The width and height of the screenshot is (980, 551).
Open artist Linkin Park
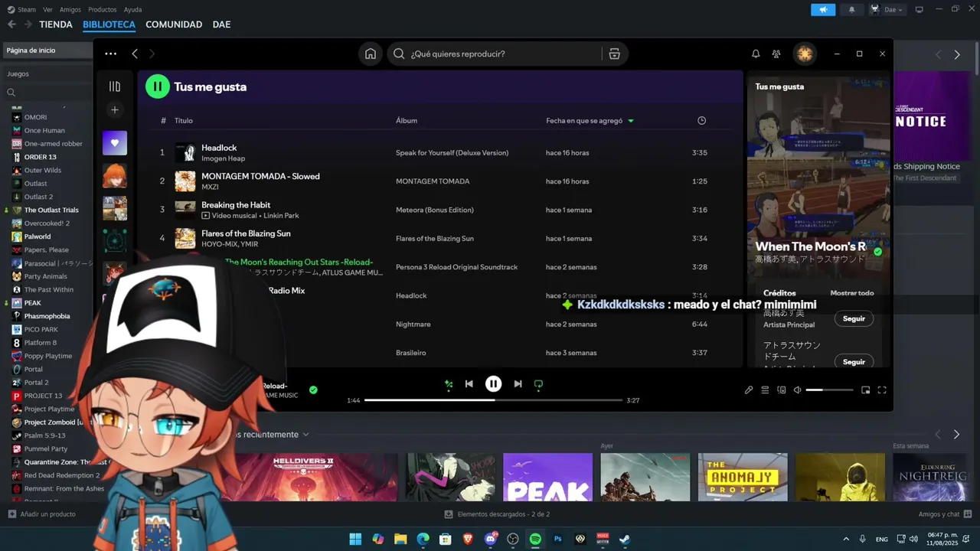point(281,216)
